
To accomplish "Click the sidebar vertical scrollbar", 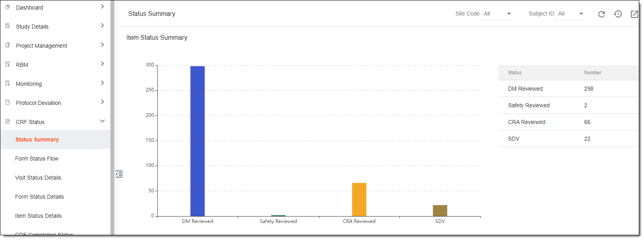I will click(112, 118).
